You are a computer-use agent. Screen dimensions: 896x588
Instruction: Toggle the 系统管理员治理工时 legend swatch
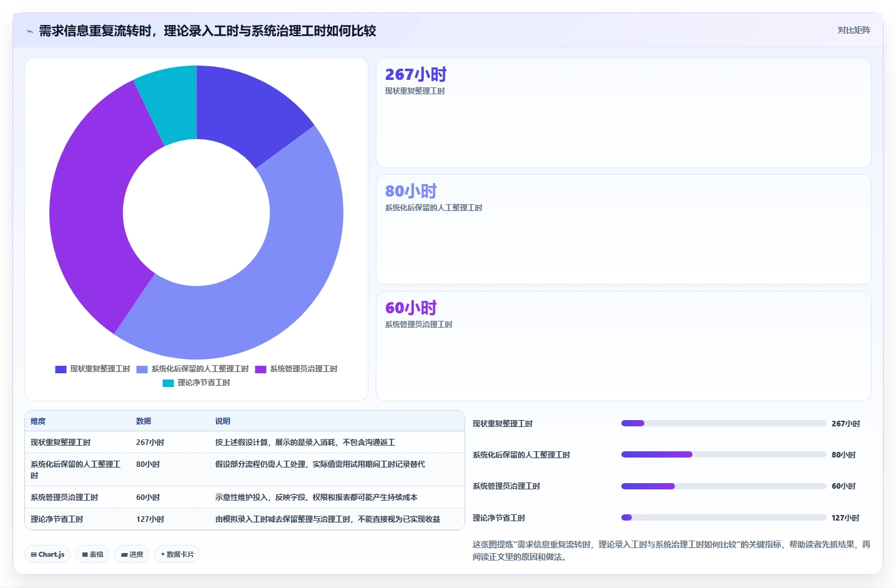(x=260, y=369)
